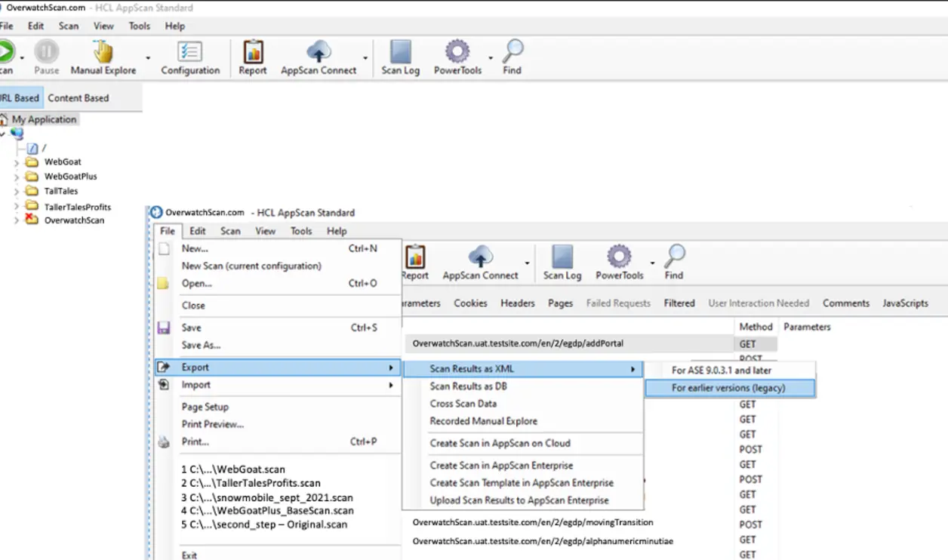The height and width of the screenshot is (560, 948).
Task: Open recent file WebGoat.scan
Action: point(233,469)
